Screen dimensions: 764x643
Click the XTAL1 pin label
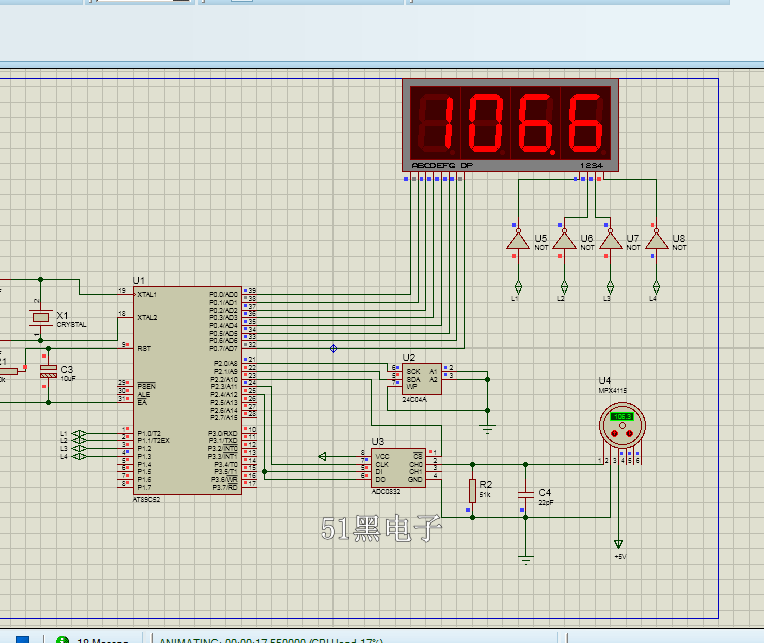coord(147,295)
